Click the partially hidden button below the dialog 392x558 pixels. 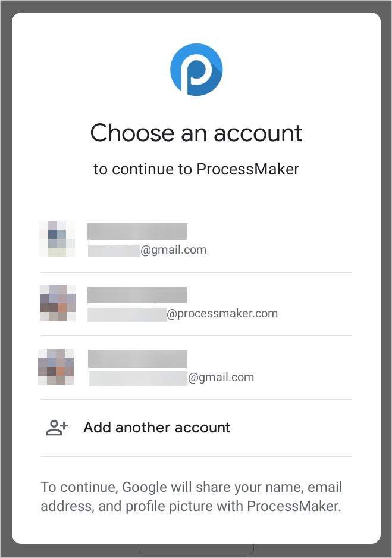tap(196, 548)
